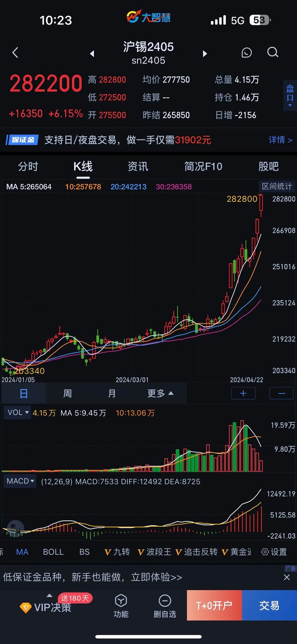Tap the 交易 trade button
This screenshot has height=644, width=297.
pos(269,606)
